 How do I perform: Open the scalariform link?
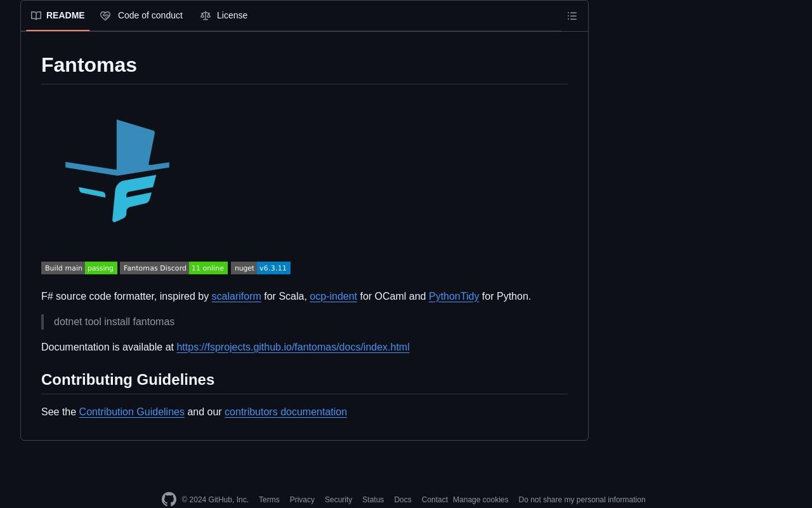coord(236,297)
